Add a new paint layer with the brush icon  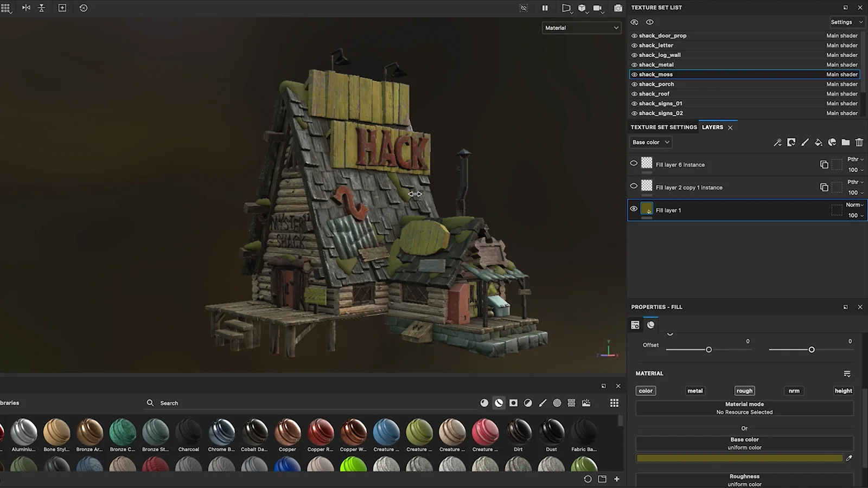pyautogui.click(x=805, y=142)
